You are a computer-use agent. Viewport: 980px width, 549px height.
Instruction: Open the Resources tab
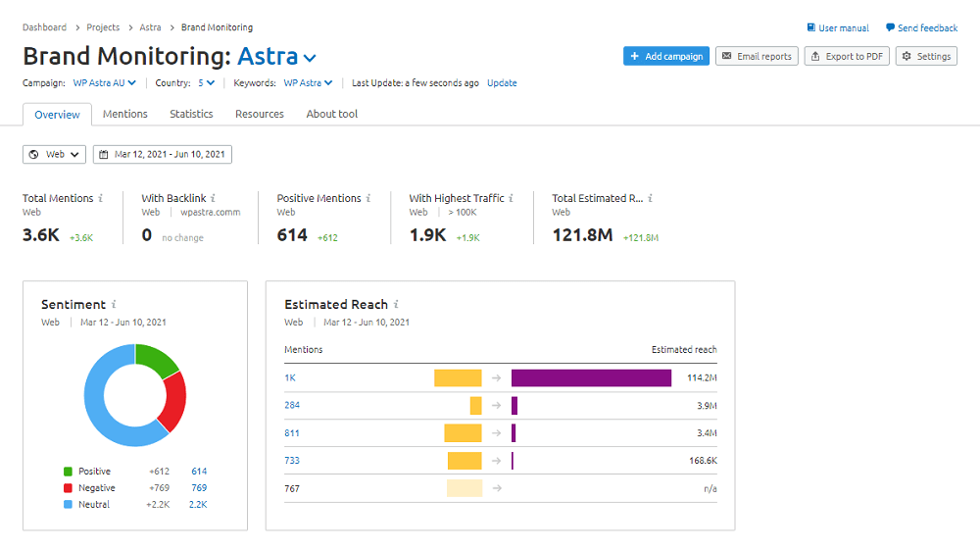point(260,114)
